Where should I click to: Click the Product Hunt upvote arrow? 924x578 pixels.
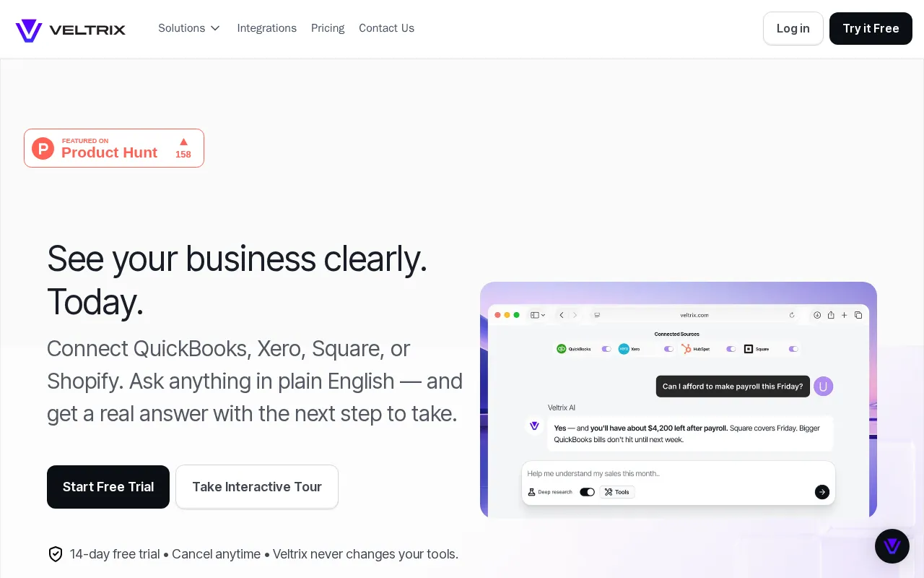coord(183,142)
